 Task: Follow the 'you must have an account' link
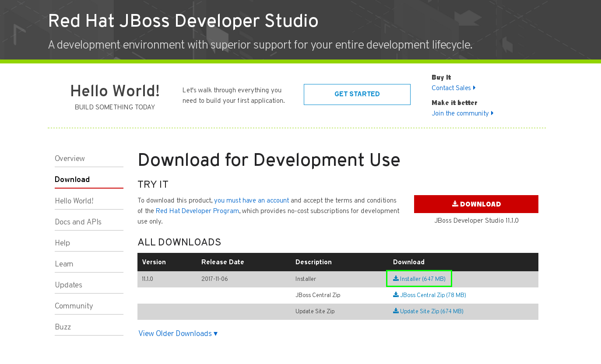(251, 200)
